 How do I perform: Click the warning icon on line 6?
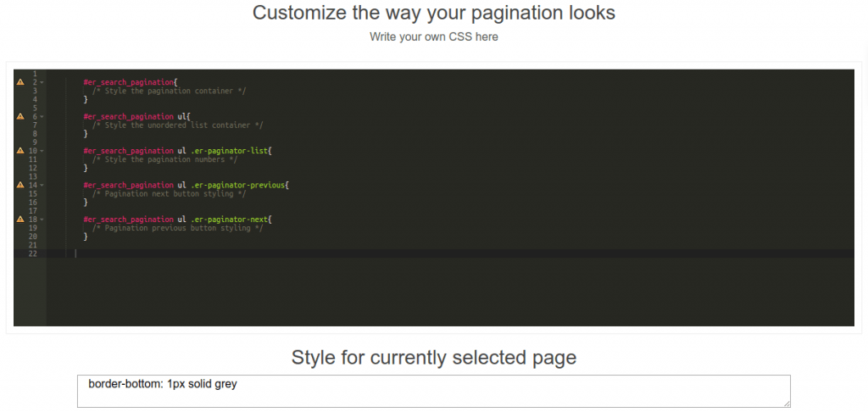pos(20,116)
